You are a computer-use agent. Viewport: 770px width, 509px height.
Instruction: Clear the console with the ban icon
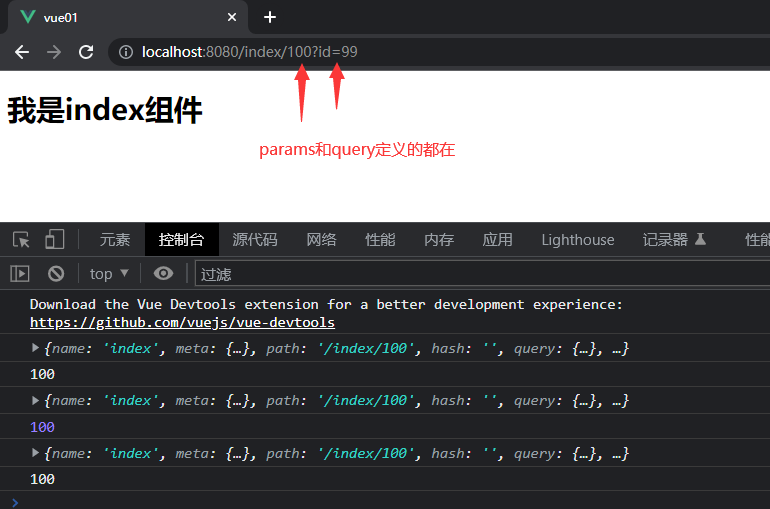[56, 273]
